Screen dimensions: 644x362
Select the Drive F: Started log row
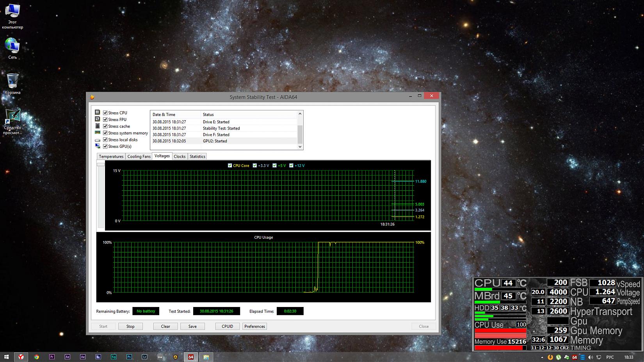[x=224, y=135]
